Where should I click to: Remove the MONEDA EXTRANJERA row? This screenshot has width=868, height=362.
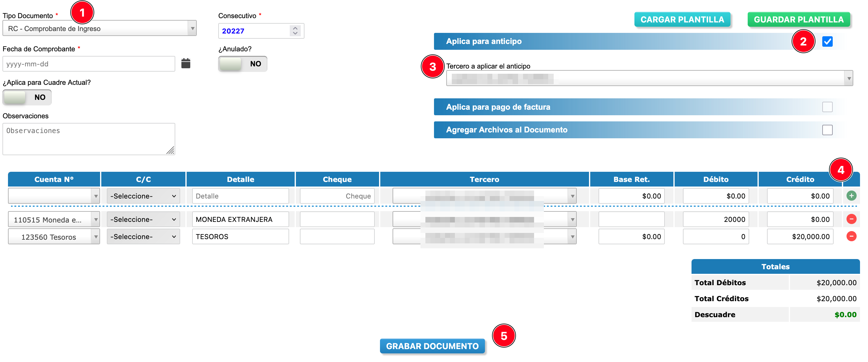(851, 219)
